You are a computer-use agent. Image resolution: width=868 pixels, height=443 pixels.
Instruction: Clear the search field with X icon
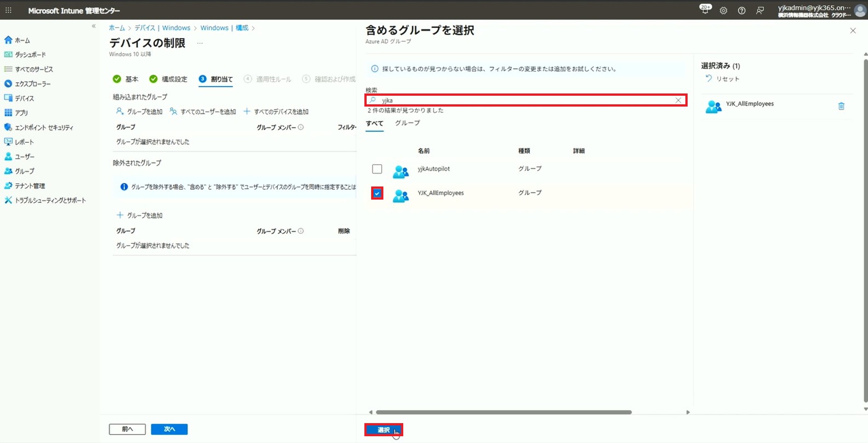tap(678, 100)
